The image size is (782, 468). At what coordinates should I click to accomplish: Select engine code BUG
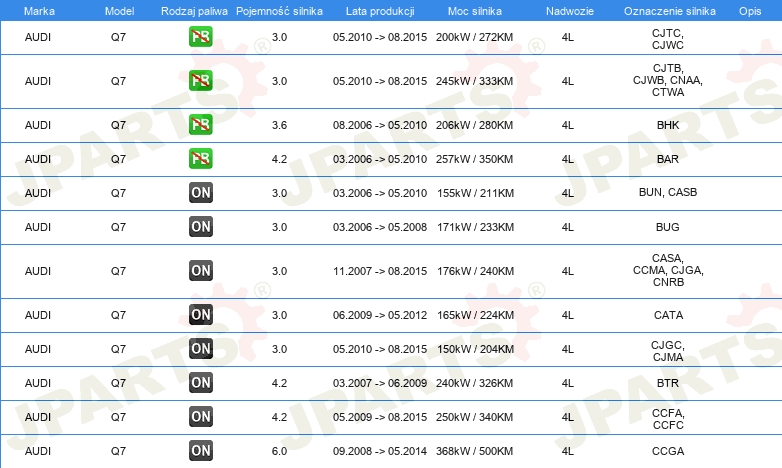click(x=668, y=227)
